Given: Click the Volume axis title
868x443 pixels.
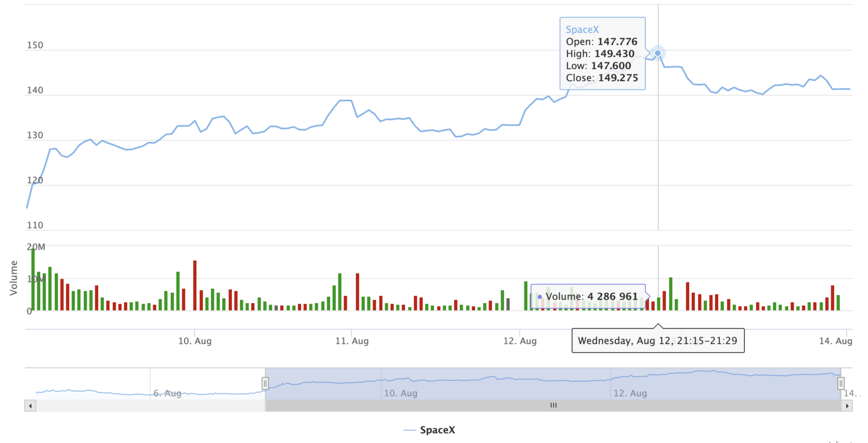Looking at the screenshot, I should (x=14, y=278).
